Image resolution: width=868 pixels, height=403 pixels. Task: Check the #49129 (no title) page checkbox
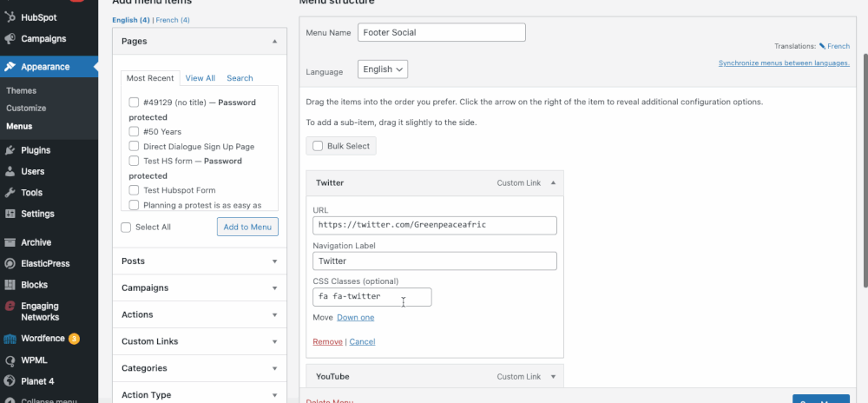tap(134, 102)
